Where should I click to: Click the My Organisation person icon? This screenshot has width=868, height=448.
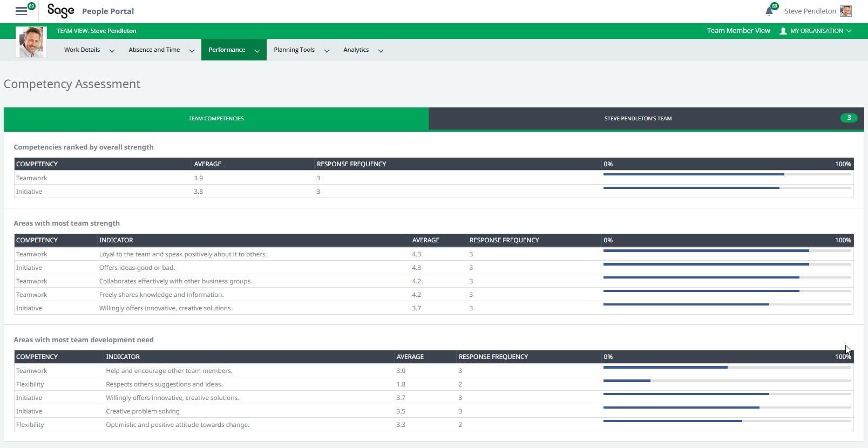tap(783, 31)
